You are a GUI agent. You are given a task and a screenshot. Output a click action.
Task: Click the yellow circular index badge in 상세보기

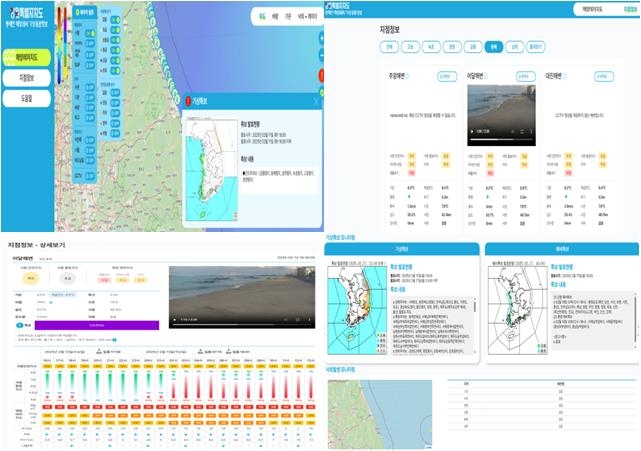pos(31,278)
